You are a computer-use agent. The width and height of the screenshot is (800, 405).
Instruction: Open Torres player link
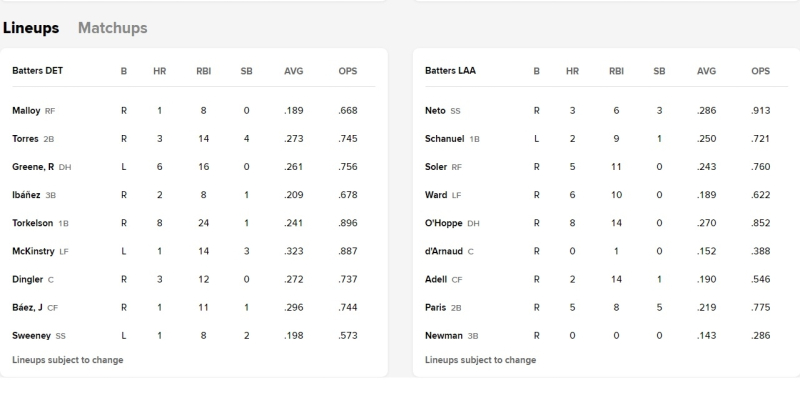pyautogui.click(x=25, y=139)
